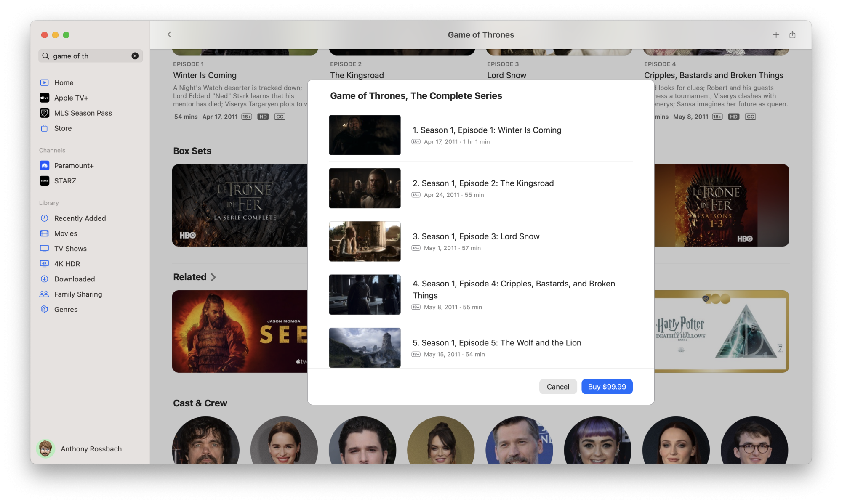Select the STARZ channel
This screenshot has height=504, width=842.
pos(65,181)
